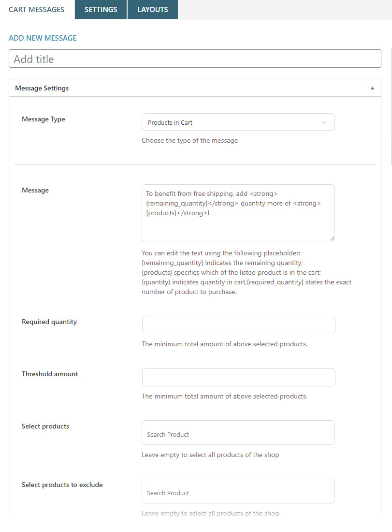Click the Select products label
392x532 pixels.
(45, 426)
